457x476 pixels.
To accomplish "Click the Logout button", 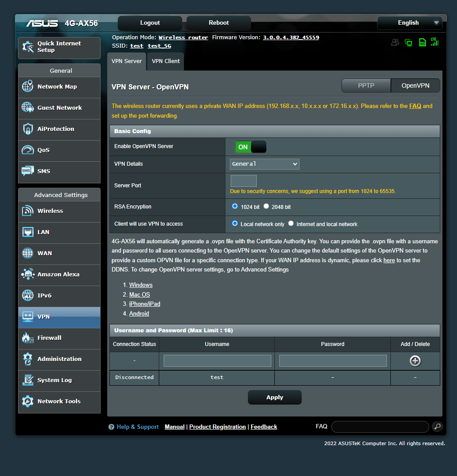I will tap(150, 23).
